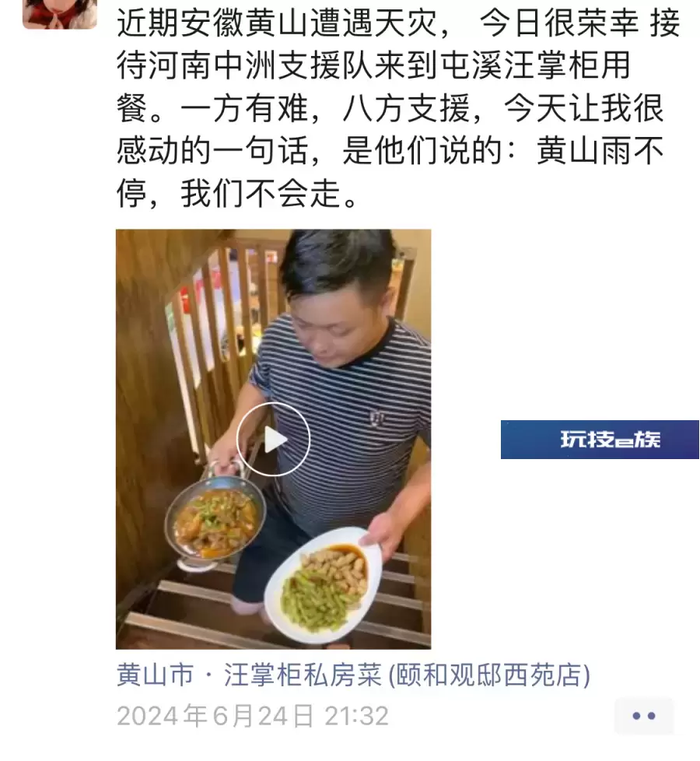Tap the braised dish pan in the video
The height and width of the screenshot is (761, 700).
click(215, 519)
